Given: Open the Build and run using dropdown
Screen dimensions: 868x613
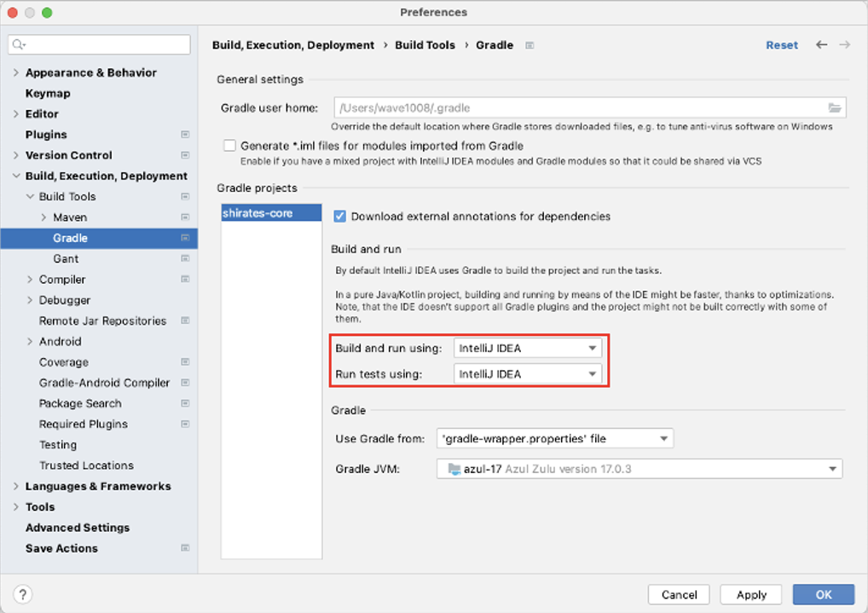Looking at the screenshot, I should pos(528,348).
